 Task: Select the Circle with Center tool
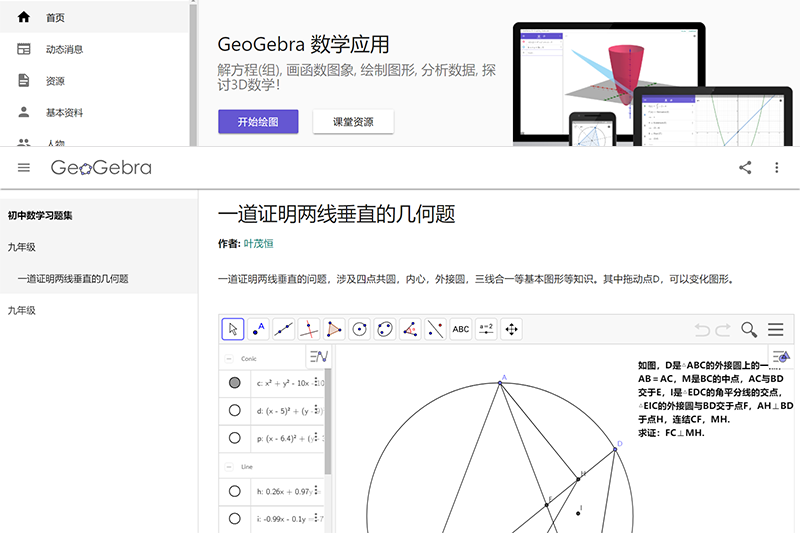[x=360, y=329]
